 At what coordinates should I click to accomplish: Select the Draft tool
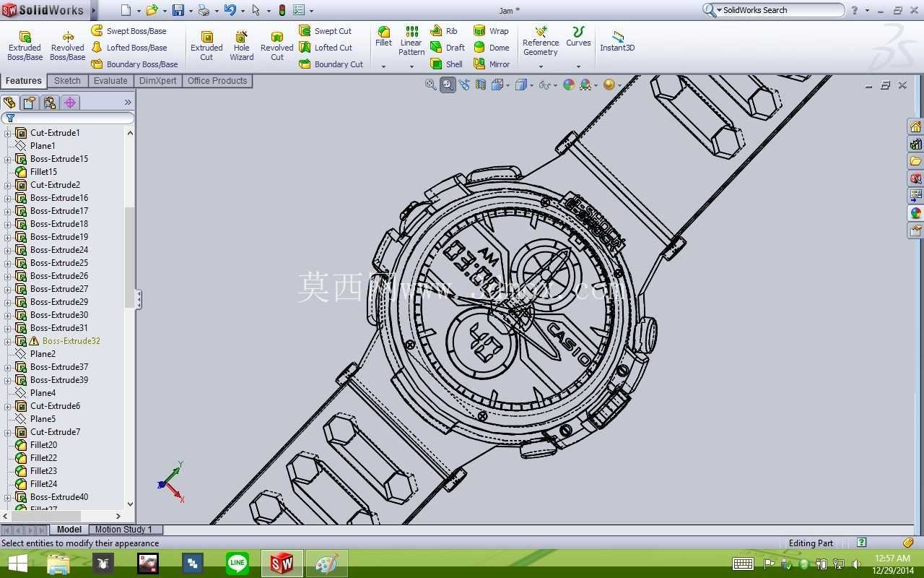pyautogui.click(x=448, y=48)
